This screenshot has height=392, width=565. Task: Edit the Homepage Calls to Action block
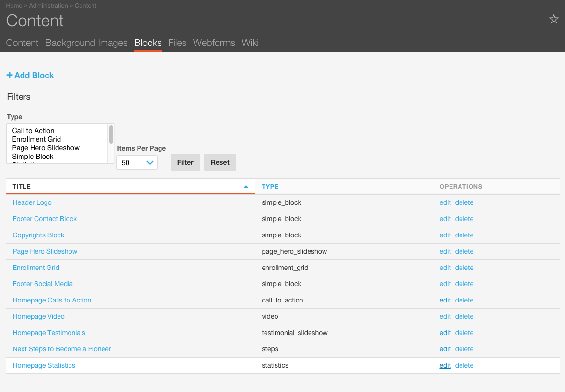(445, 300)
